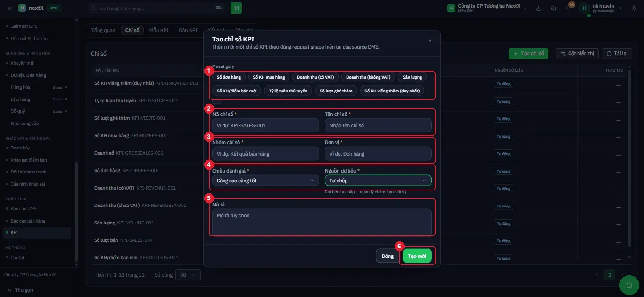This screenshot has width=644, height=297.
Task: Switch to the Gán KPI tab
Action: pyautogui.click(x=188, y=30)
